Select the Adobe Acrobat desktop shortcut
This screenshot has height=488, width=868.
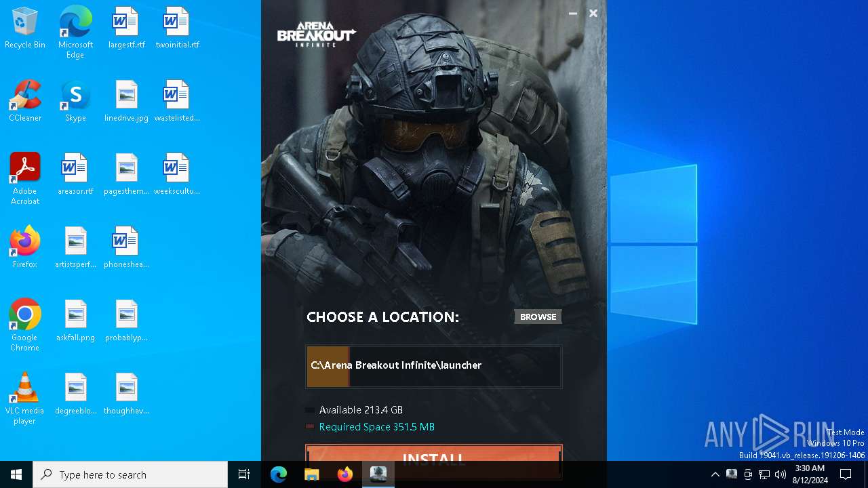click(x=25, y=179)
